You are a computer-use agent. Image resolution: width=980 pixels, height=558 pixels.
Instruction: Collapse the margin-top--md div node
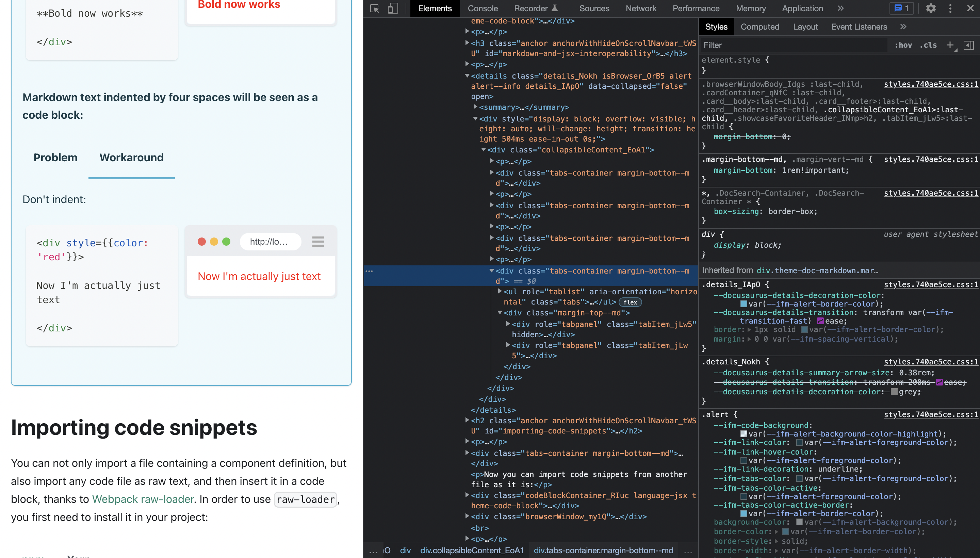(500, 313)
